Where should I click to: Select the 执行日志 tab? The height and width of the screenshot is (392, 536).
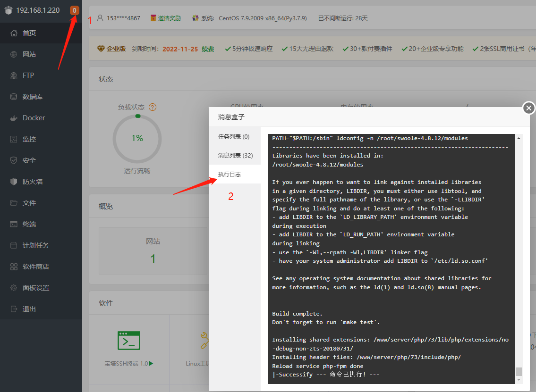(230, 175)
